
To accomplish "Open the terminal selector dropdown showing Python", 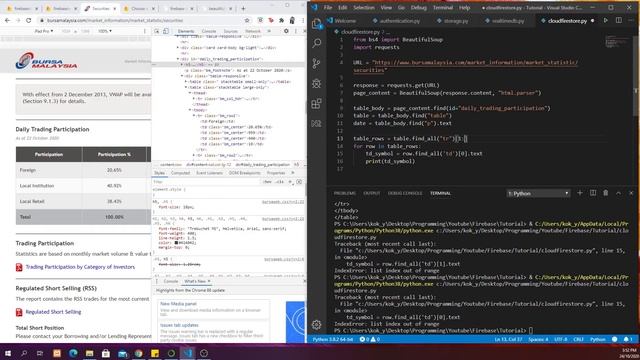I will click(x=538, y=193).
